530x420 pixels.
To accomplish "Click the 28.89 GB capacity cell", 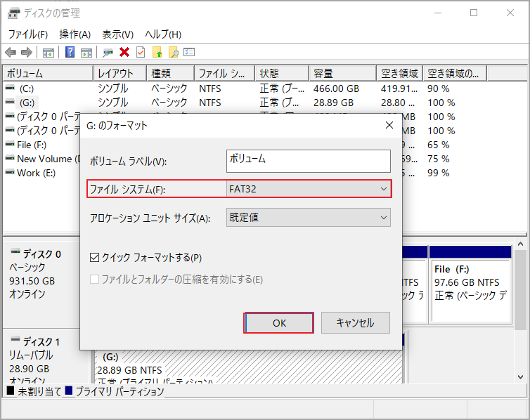I will tap(333, 103).
